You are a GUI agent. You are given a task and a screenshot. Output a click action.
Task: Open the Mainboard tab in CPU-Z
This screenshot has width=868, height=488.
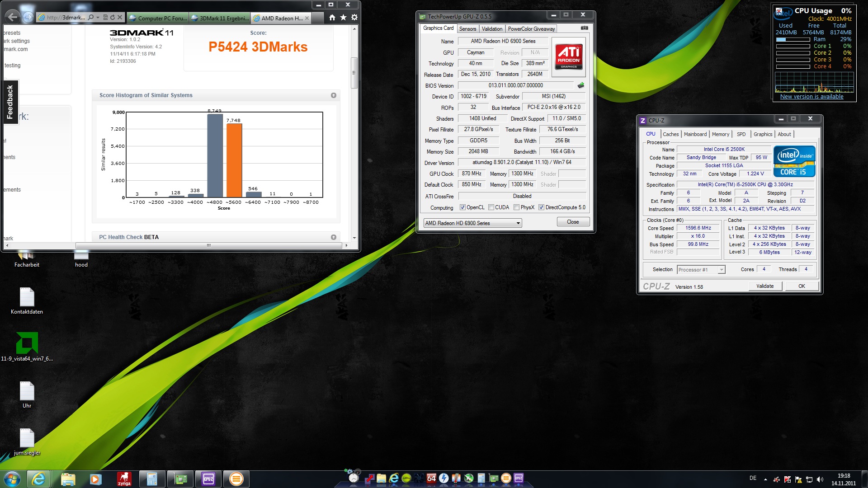(x=695, y=134)
